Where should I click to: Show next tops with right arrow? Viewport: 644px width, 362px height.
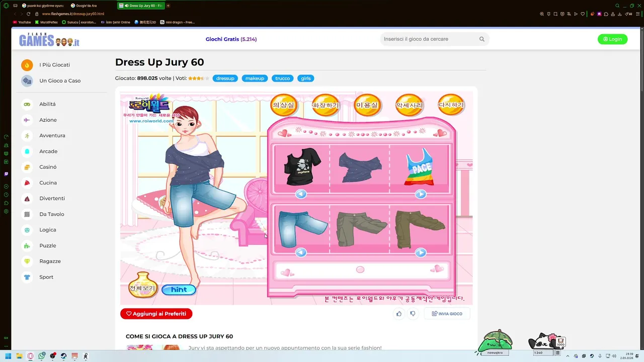(x=421, y=194)
